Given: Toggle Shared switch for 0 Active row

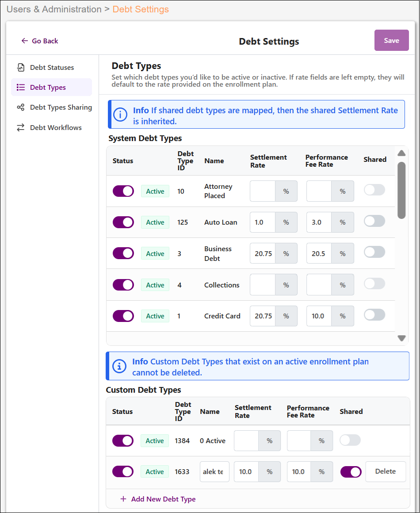Looking at the screenshot, I should coord(350,440).
